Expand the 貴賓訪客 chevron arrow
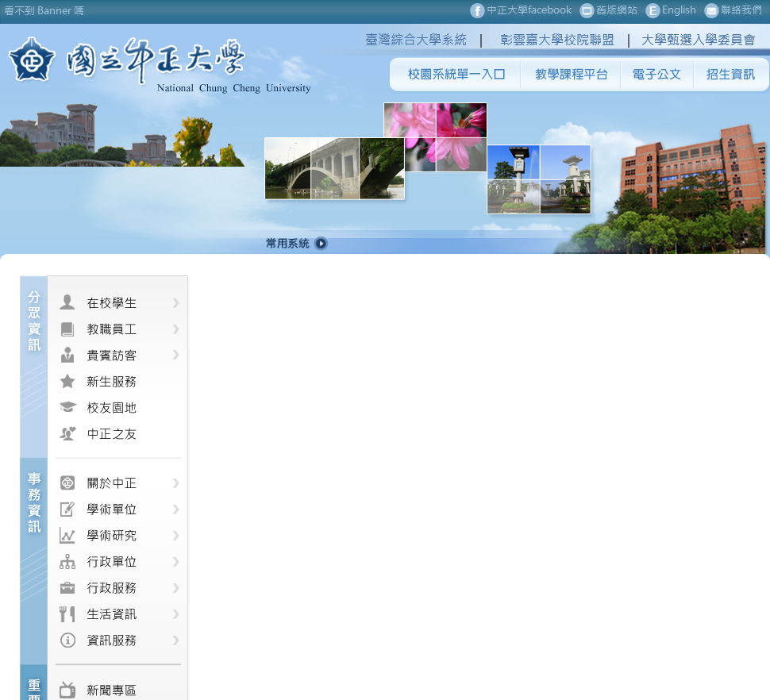Screen dimensions: 770x700 pos(175,355)
